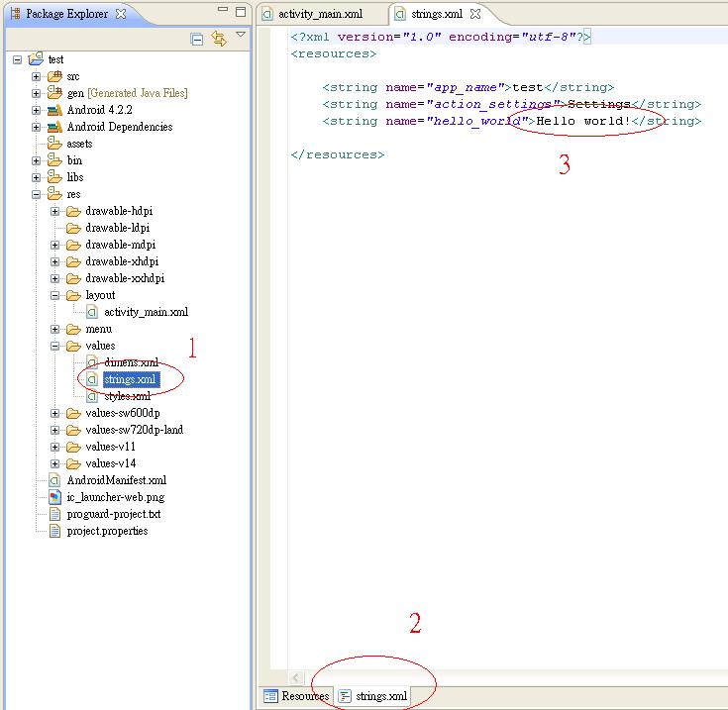Click the Collapse All icon in Package Explorer

coord(197,39)
